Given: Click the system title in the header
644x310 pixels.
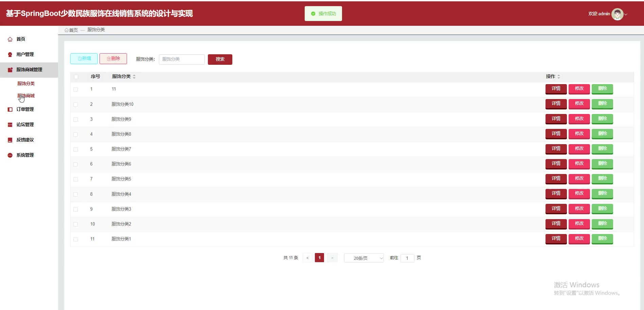Looking at the screenshot, I should 100,14.
